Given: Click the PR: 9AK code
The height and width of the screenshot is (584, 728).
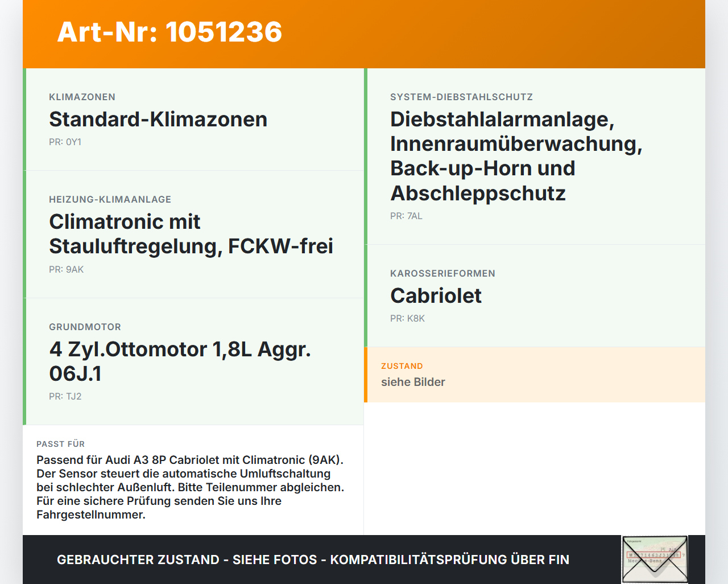Looking at the screenshot, I should (67, 270).
